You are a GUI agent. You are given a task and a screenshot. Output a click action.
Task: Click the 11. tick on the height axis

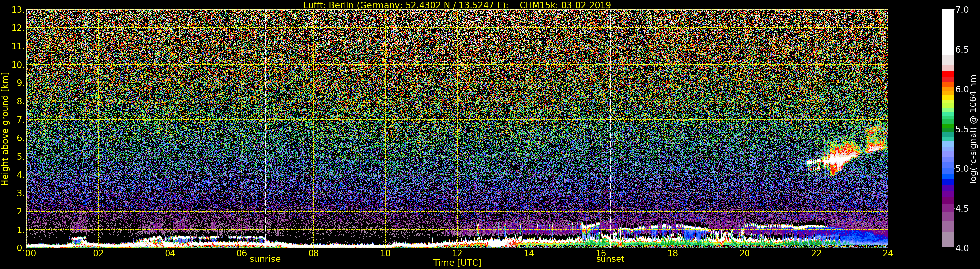(18, 46)
